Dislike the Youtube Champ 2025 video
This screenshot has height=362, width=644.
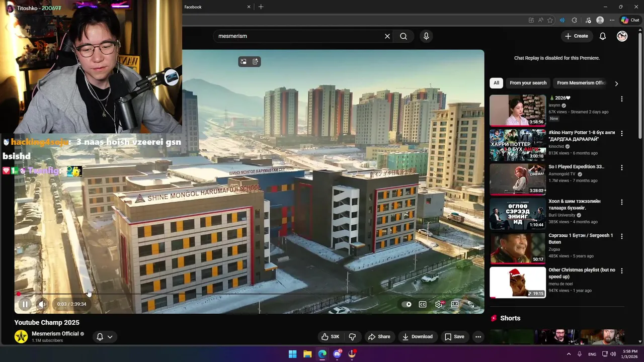tap(352, 337)
